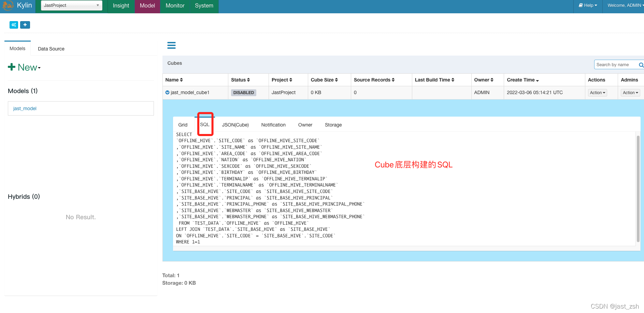644x313 pixels.
Task: Click the Search by name field
Action: click(616, 65)
